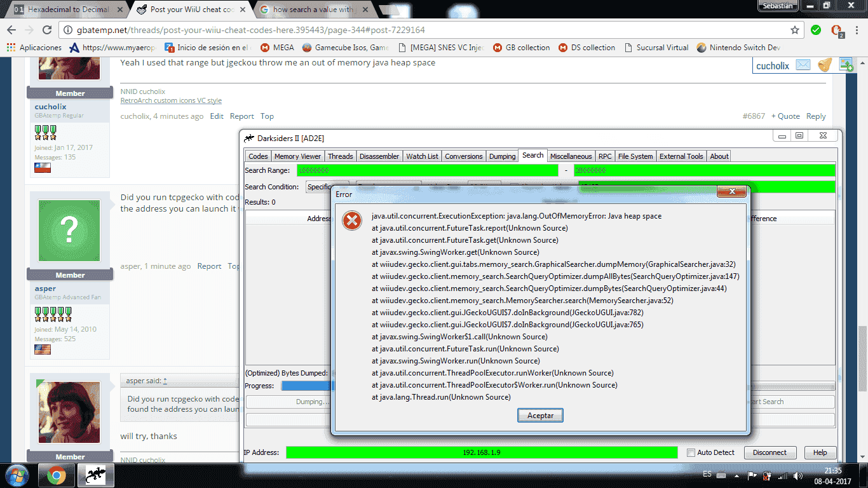Open the Windows Start menu
The width and height of the screenshot is (868, 488).
pyautogui.click(x=17, y=475)
